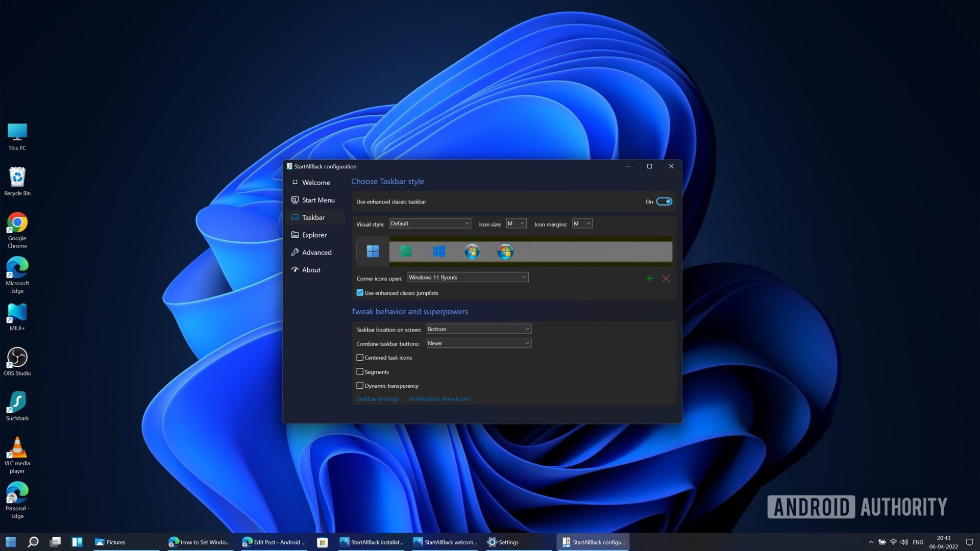Click the MiUI+ icon on desktop
Screen dimensions: 980x551
(17, 312)
